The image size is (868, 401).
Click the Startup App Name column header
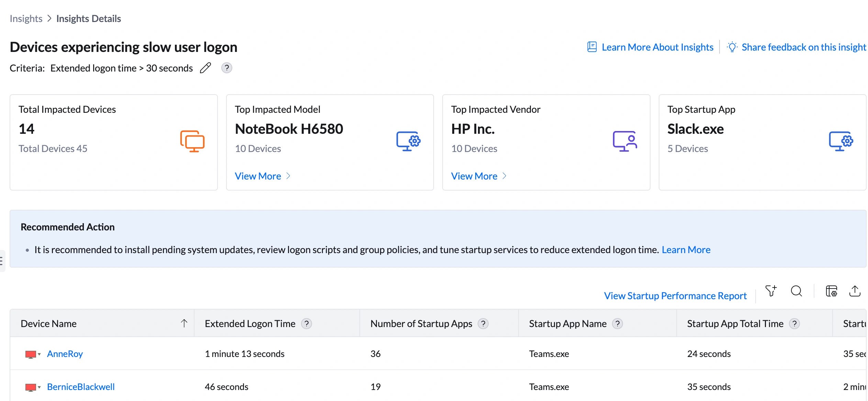click(x=598, y=323)
